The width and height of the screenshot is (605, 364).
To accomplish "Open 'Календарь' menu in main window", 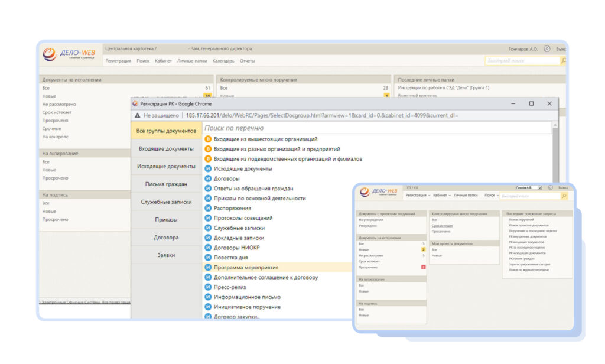I will 223,61.
